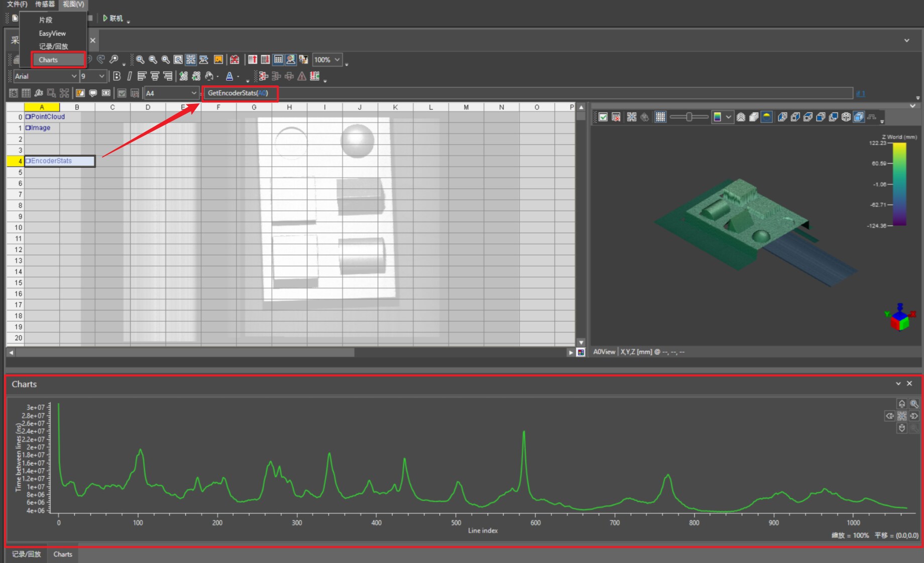This screenshot has width=924, height=563.
Task: Align cell text left
Action: pos(142,76)
